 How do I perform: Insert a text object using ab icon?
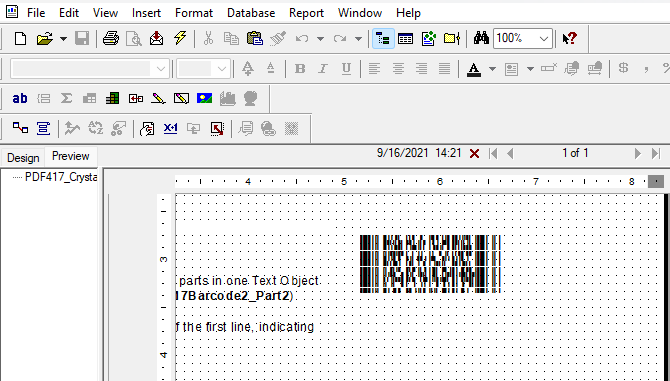[x=20, y=99]
